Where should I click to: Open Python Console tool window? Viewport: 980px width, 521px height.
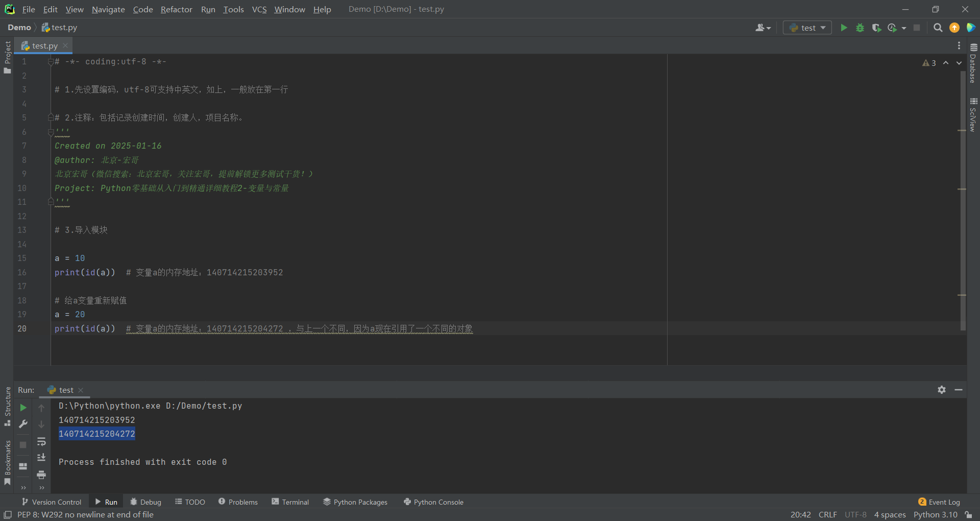(x=433, y=502)
